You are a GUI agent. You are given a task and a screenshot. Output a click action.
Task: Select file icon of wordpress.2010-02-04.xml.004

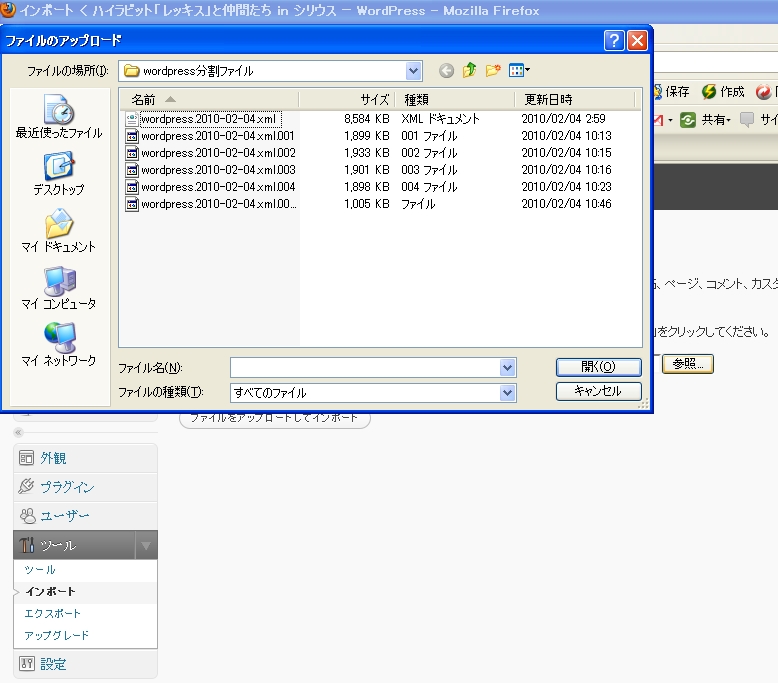click(x=131, y=187)
